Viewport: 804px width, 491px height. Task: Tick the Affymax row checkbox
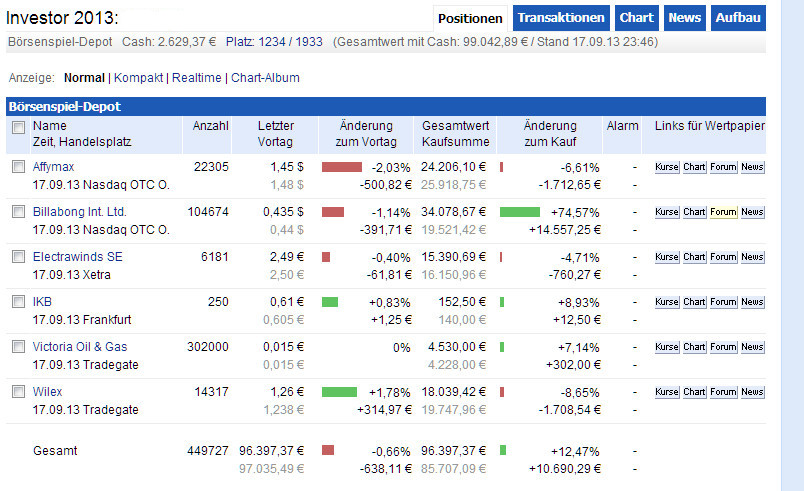18,167
